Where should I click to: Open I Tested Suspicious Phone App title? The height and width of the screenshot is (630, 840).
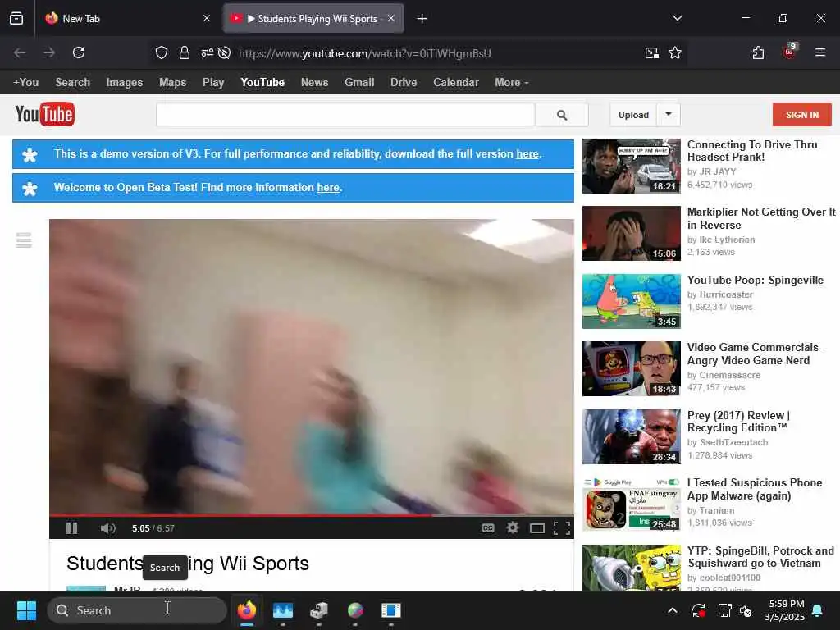click(755, 489)
